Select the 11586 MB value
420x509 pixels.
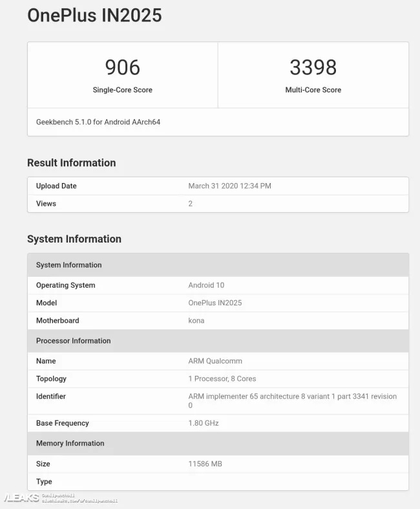[205, 464]
